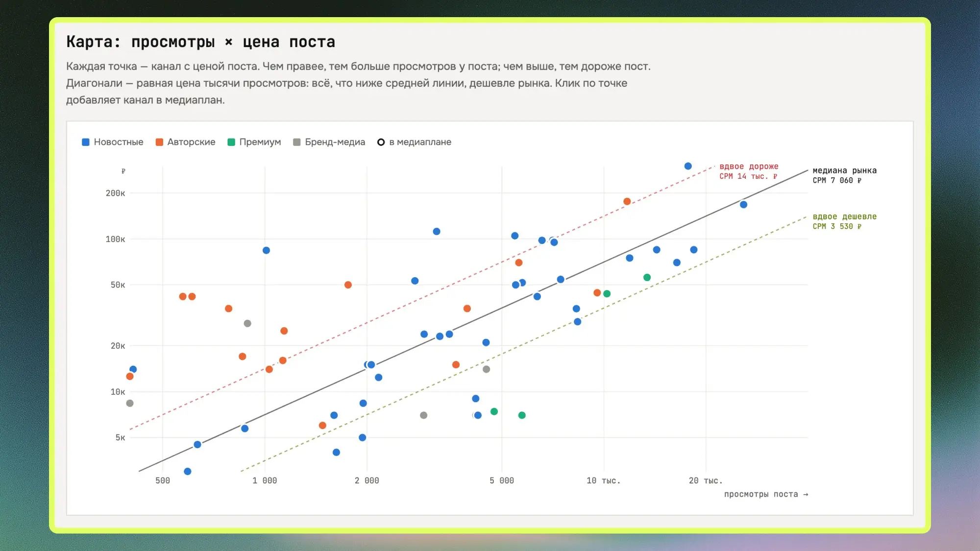Click the title 'Карта: просмотры × цена поста'
This screenshot has width=980, height=551.
click(201, 42)
